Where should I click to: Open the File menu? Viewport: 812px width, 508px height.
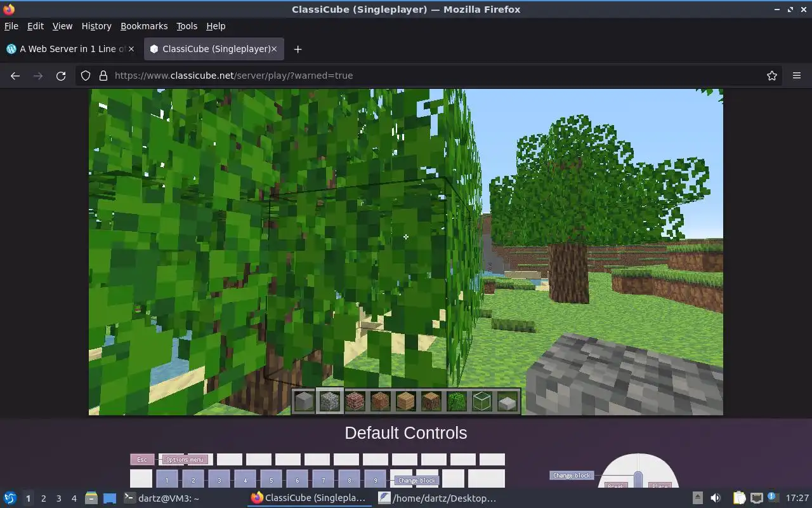[x=11, y=26]
